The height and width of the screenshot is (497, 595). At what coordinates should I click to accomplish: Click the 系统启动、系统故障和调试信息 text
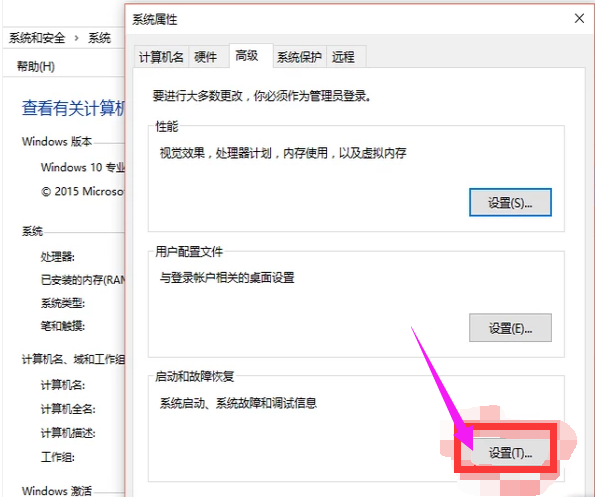click(x=238, y=403)
